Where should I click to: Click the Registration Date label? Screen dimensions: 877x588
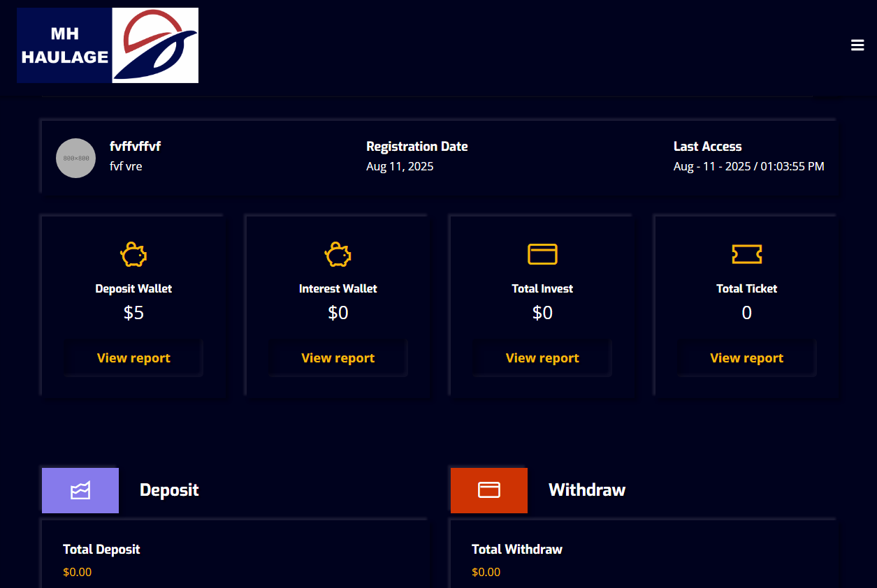(417, 147)
